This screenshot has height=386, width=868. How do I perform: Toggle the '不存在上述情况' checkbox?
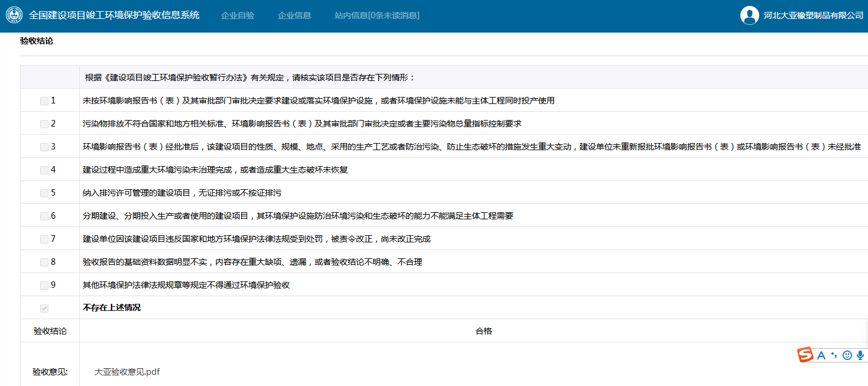[x=44, y=309]
